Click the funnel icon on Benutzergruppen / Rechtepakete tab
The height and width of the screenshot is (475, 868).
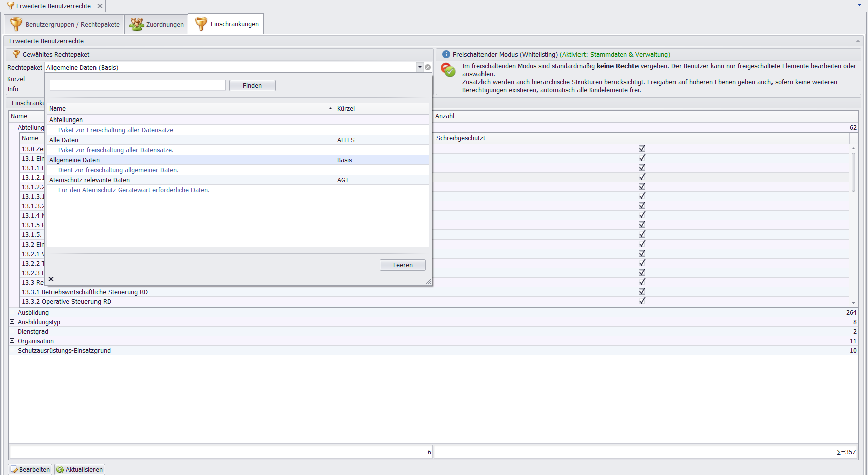coord(16,24)
